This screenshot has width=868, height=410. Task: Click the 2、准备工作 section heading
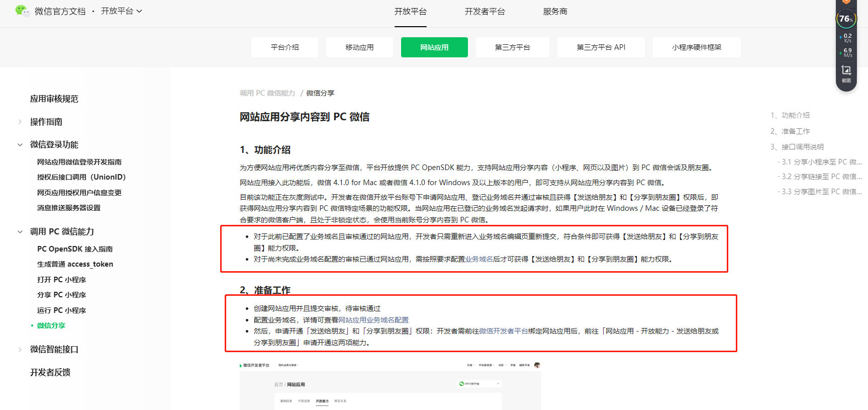(265, 290)
